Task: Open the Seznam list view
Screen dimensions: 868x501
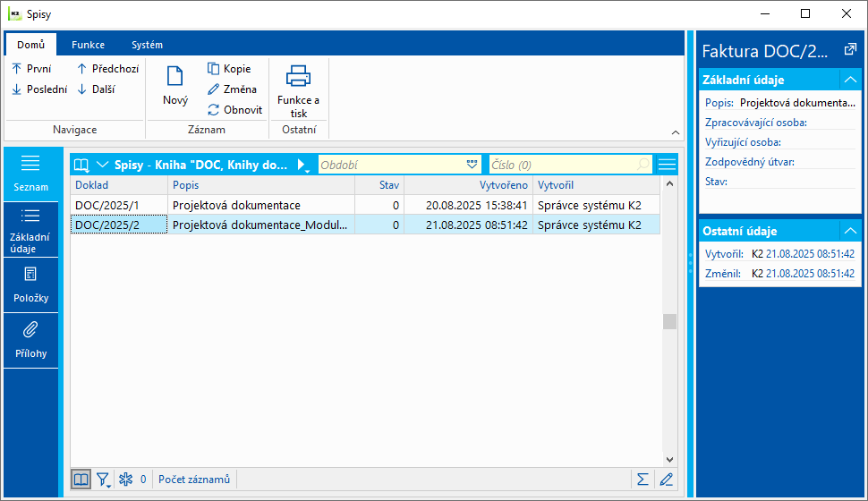Action: click(30, 174)
